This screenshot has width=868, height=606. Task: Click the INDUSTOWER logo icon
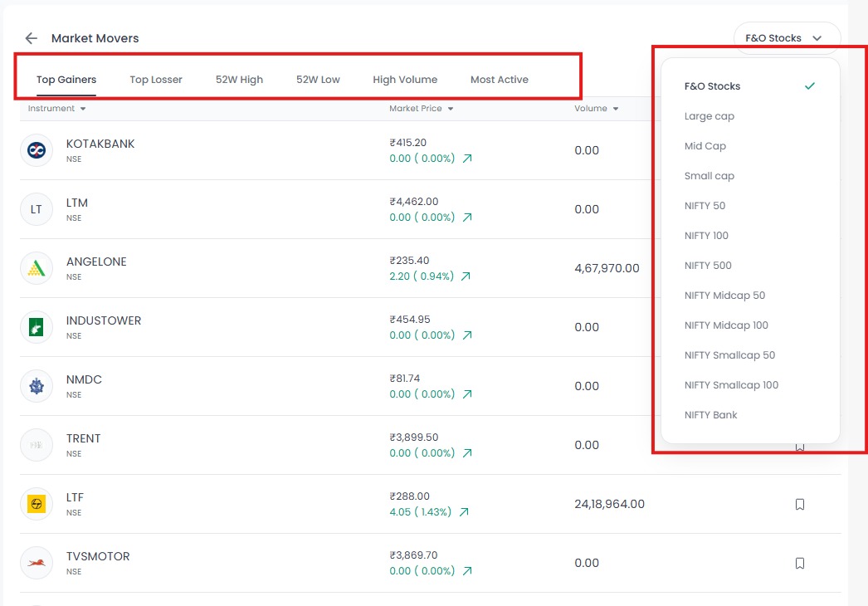[37, 327]
